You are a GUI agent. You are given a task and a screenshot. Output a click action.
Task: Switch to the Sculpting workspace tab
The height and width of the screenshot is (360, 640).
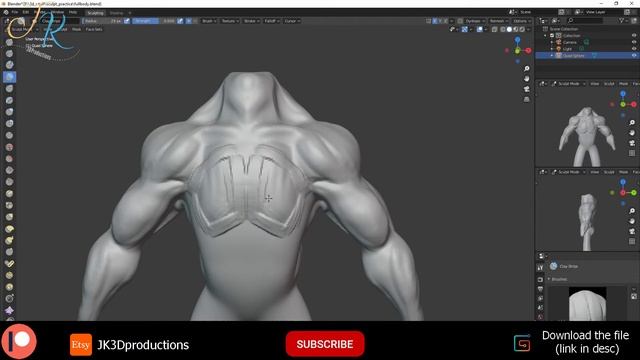pyautogui.click(x=95, y=13)
